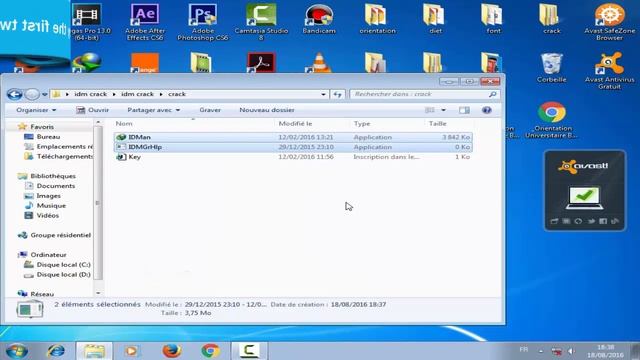The width and height of the screenshot is (640, 360).
Task: Open the view options dropdown arrow
Action: [443, 110]
